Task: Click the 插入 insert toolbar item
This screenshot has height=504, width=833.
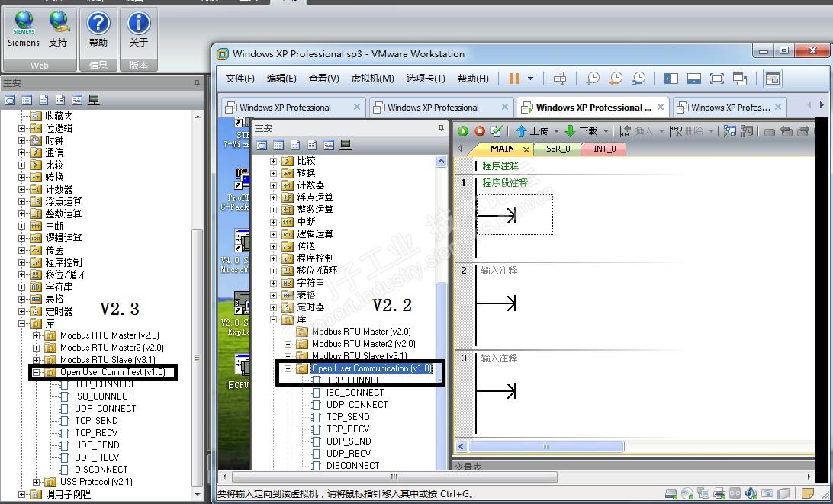Action: 635,130
